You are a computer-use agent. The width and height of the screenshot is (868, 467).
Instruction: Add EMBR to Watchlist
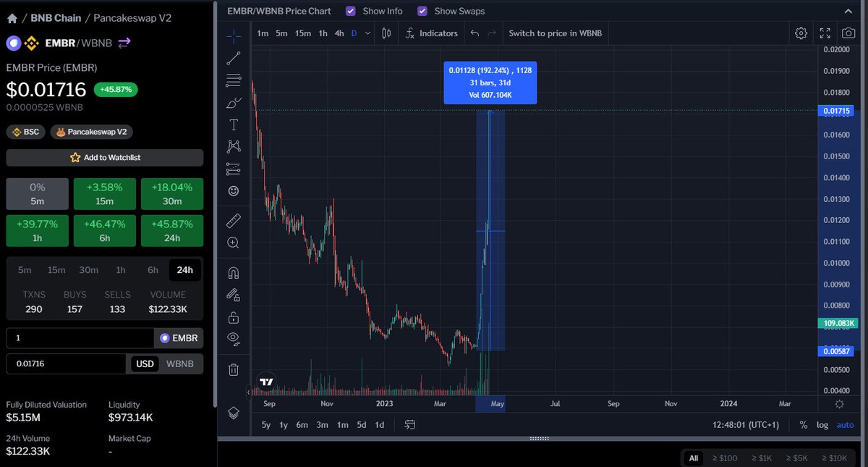105,158
